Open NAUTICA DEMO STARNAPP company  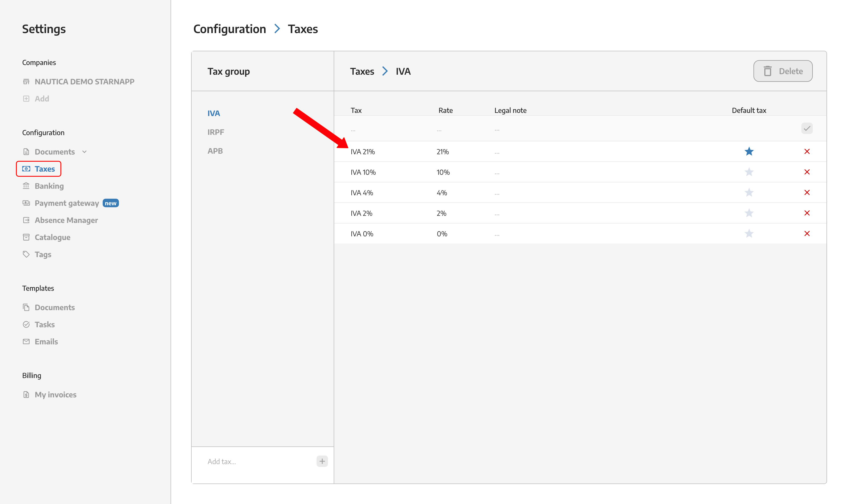pos(84,82)
